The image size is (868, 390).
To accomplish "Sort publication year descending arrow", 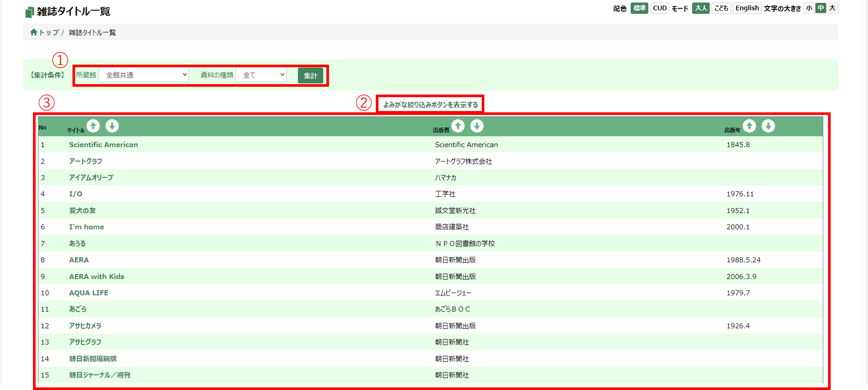I will click(768, 126).
